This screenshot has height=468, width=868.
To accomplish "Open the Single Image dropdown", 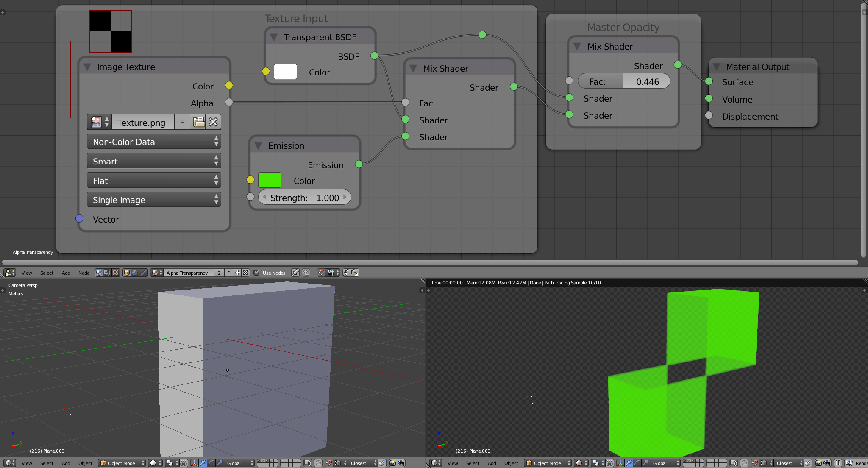I will pos(154,200).
